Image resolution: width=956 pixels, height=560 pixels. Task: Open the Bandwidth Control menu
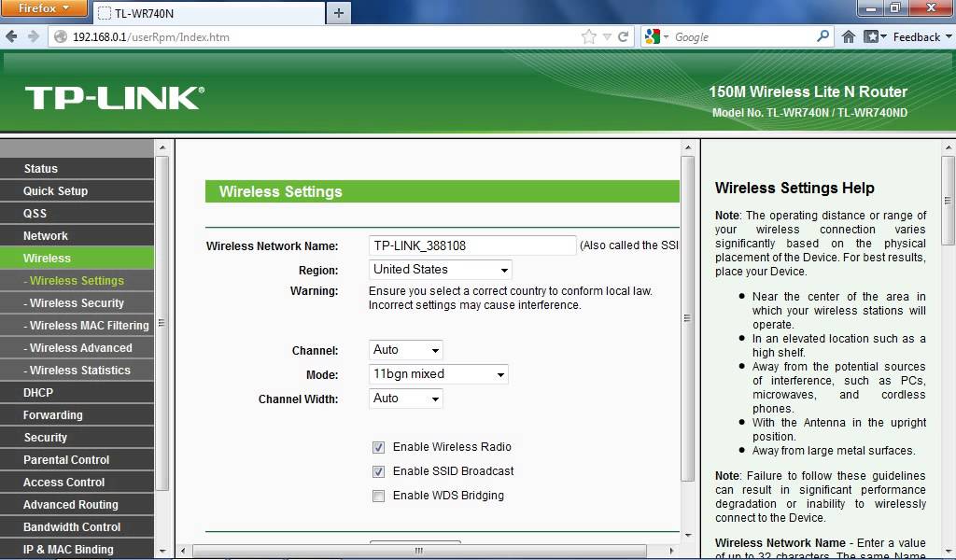tap(77, 527)
